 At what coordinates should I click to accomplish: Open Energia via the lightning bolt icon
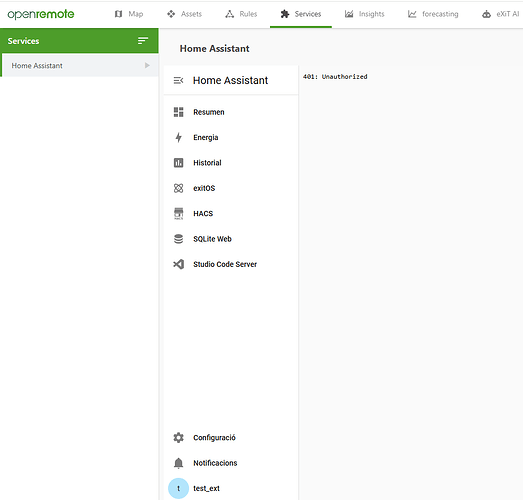(x=178, y=137)
